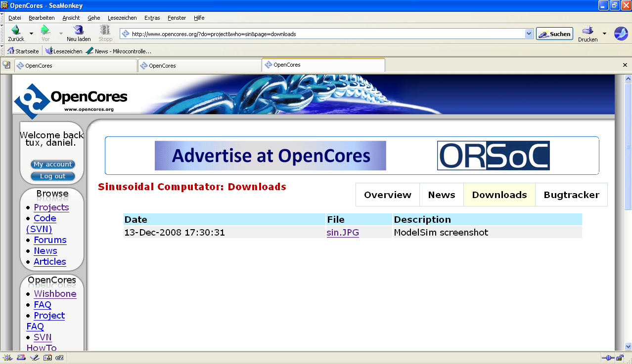Select the project Downloads tab
632x364 pixels.
pos(499,195)
